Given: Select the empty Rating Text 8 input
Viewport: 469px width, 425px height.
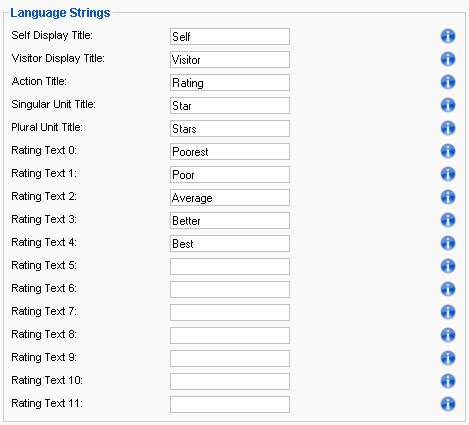Looking at the screenshot, I should tap(230, 335).
